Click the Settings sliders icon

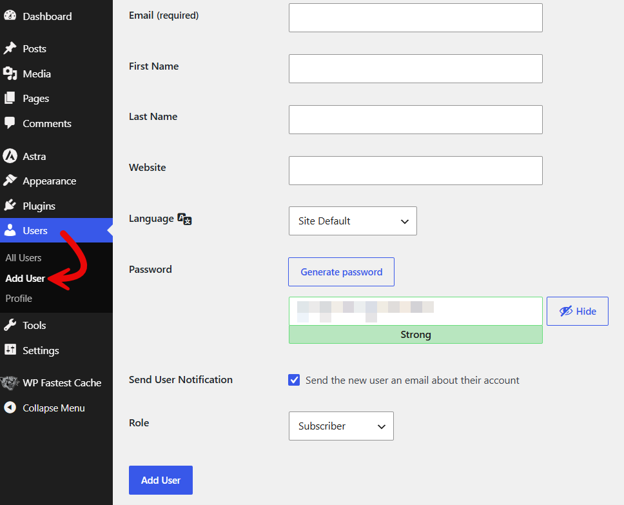point(10,350)
